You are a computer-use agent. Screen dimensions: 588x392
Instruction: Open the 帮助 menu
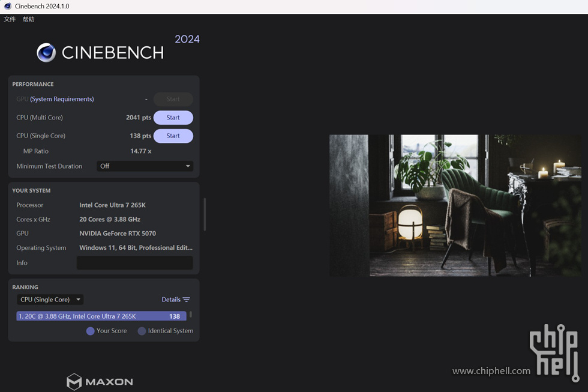coord(29,19)
